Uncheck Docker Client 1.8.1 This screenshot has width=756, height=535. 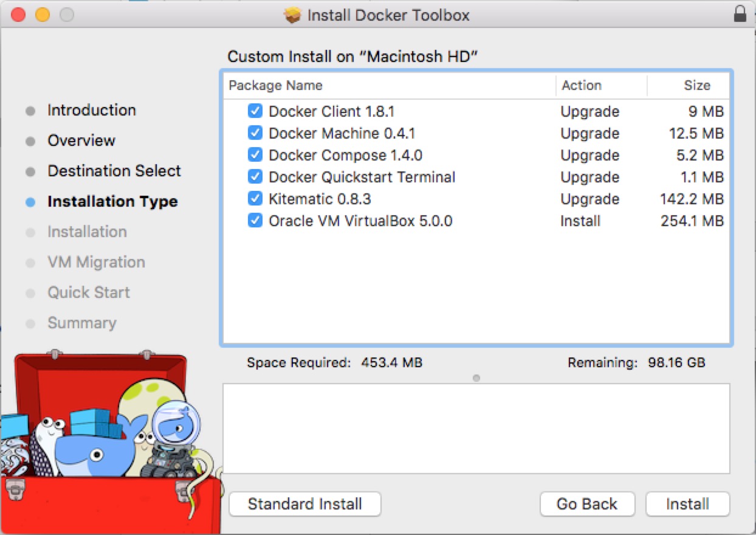pos(255,111)
